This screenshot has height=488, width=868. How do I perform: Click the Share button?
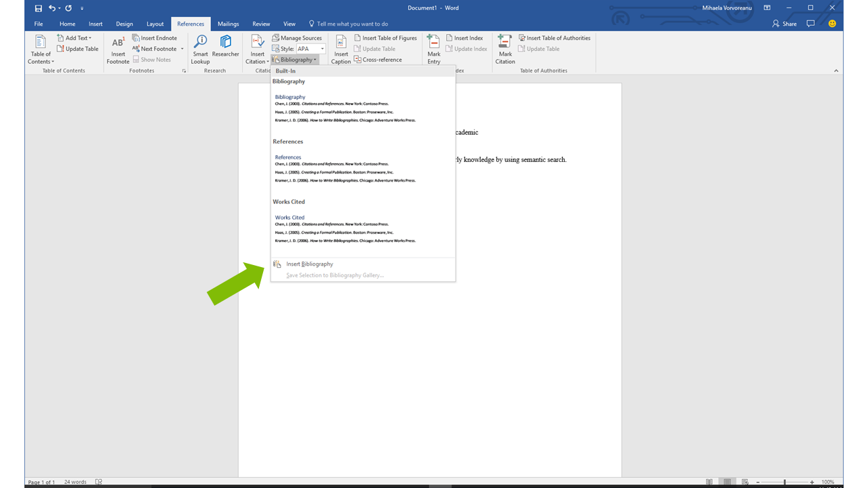click(x=785, y=24)
